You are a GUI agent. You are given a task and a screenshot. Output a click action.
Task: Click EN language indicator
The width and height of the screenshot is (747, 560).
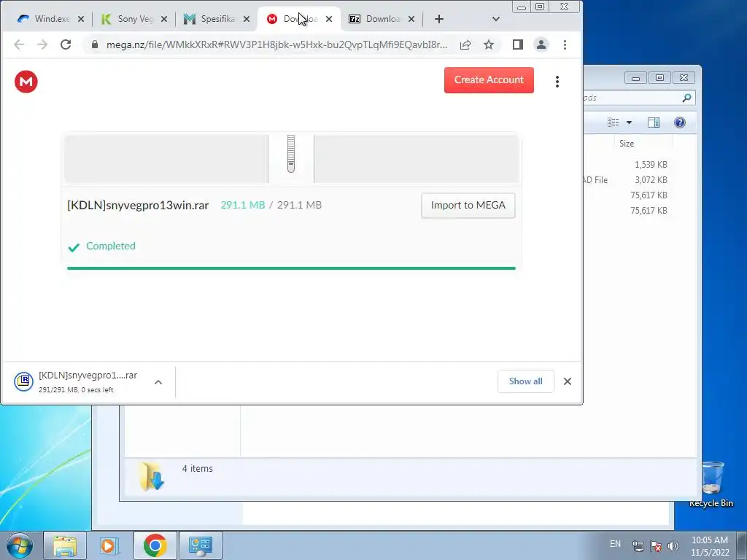615,544
